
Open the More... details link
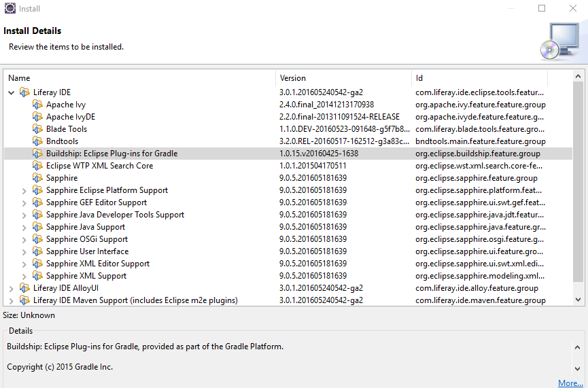coord(570,383)
